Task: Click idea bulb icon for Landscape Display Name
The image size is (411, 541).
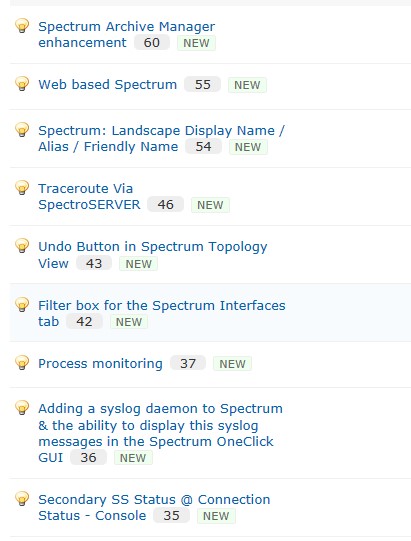Action: click(22, 129)
